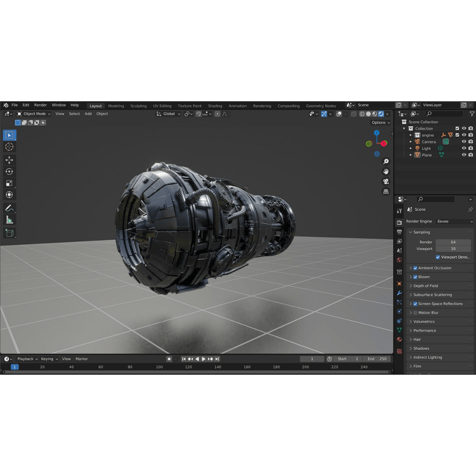Open the Material properties tab icon

pos(399,339)
